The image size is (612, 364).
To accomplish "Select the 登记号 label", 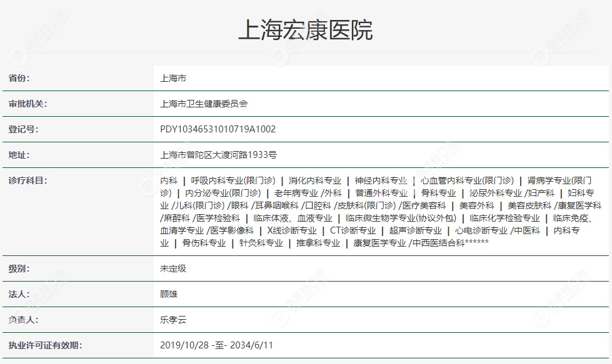I will (23, 129).
